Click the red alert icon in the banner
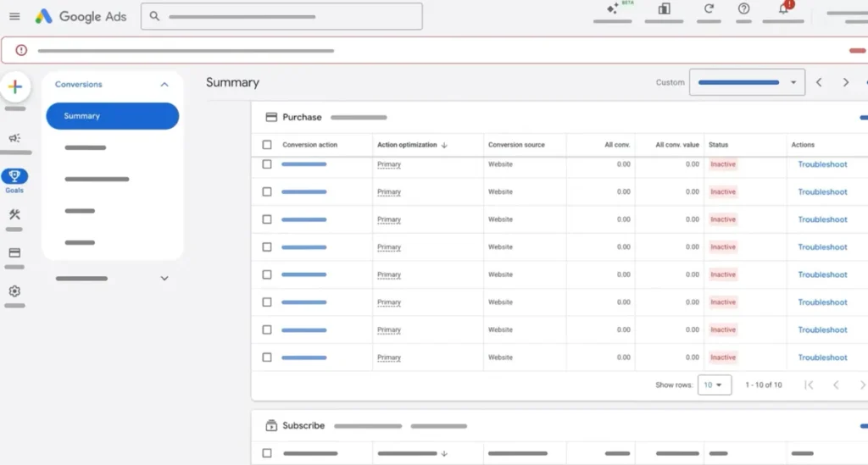The width and height of the screenshot is (868, 465). point(21,50)
